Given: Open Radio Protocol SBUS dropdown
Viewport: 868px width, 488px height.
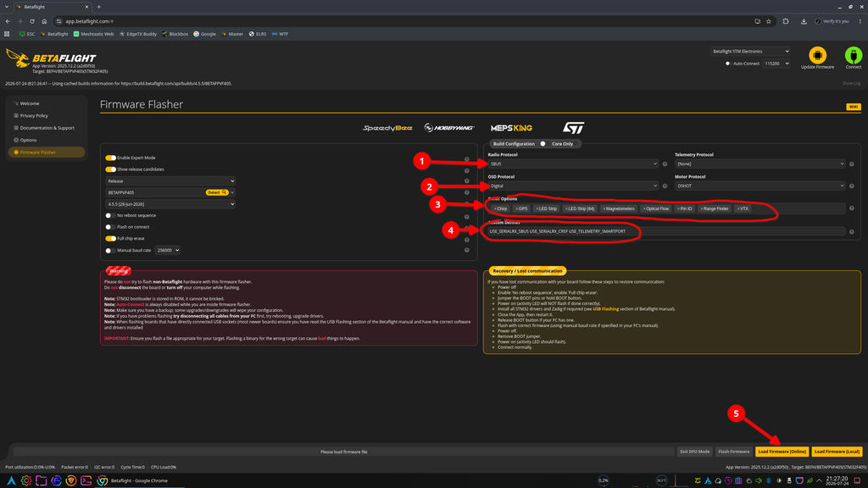Looking at the screenshot, I should tap(573, 164).
